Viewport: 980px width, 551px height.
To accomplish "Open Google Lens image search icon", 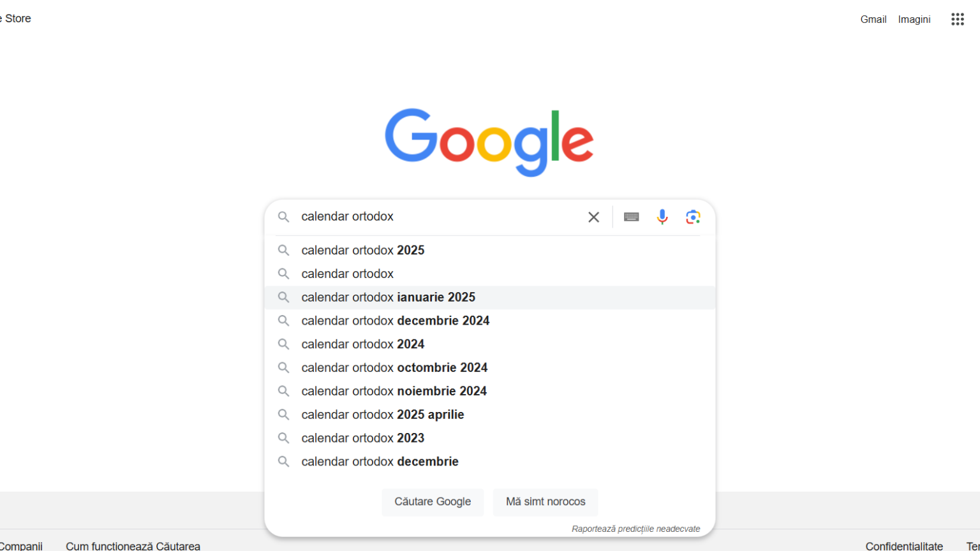I will [x=693, y=217].
